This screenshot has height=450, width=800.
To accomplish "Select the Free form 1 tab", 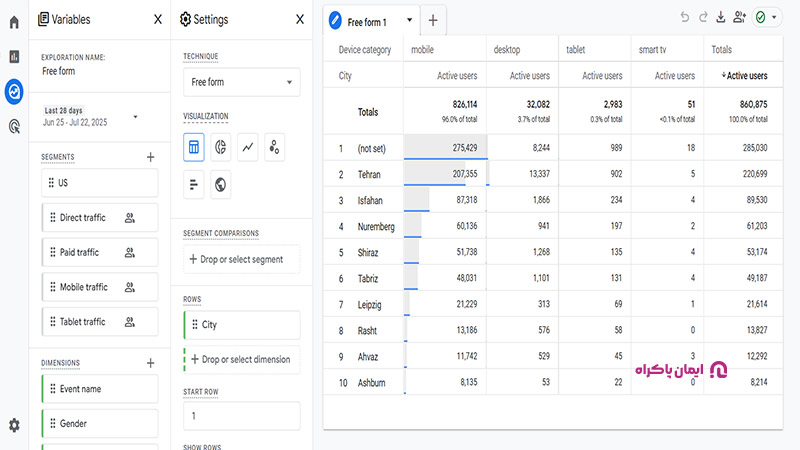I will pos(366,22).
